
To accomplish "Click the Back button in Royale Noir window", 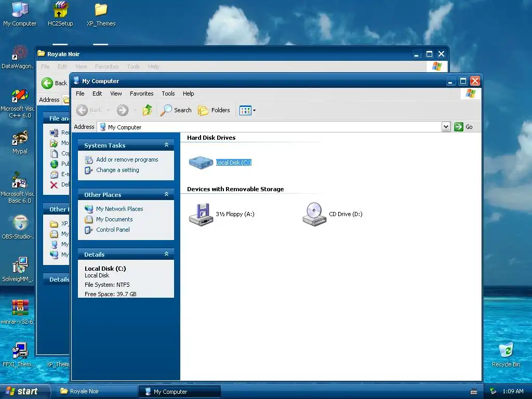I will point(54,83).
